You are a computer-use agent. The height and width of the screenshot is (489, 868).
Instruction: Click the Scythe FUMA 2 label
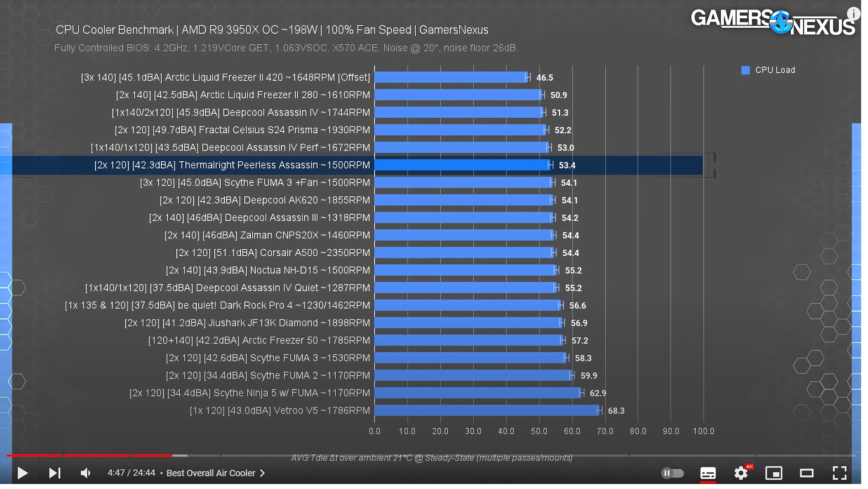tap(268, 375)
